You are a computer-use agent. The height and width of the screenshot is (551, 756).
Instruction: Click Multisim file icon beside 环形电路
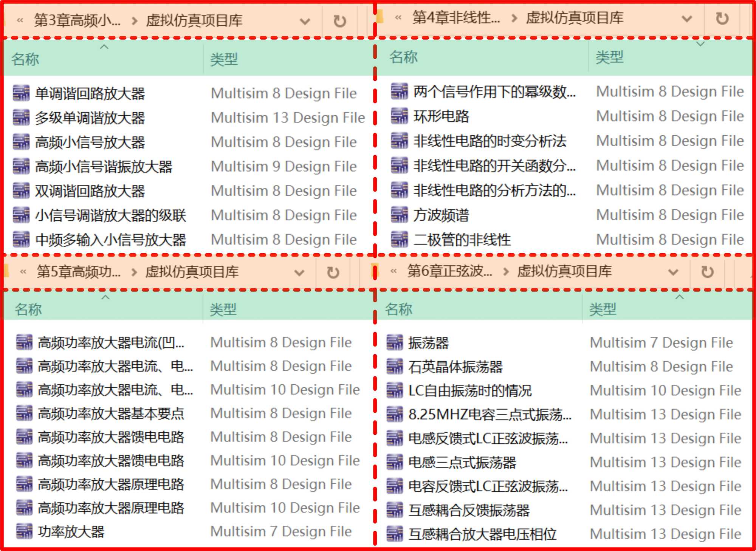point(399,116)
